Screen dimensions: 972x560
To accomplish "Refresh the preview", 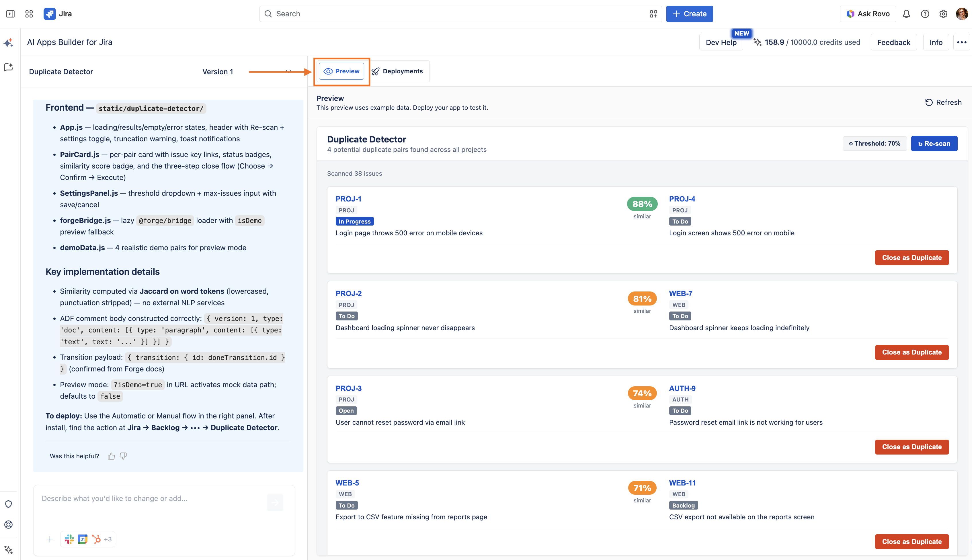I will (x=943, y=102).
